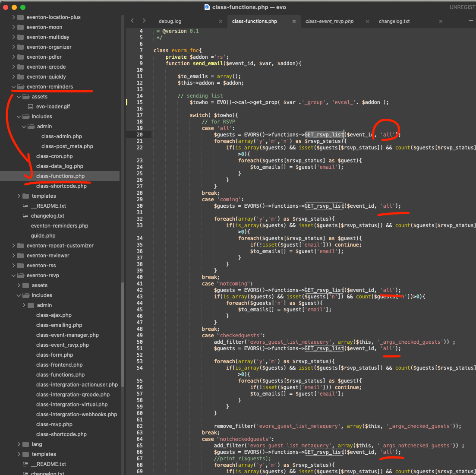The height and width of the screenshot is (475, 476).
Task: Expand the eventon-quickly folder
Action: (x=13, y=76)
